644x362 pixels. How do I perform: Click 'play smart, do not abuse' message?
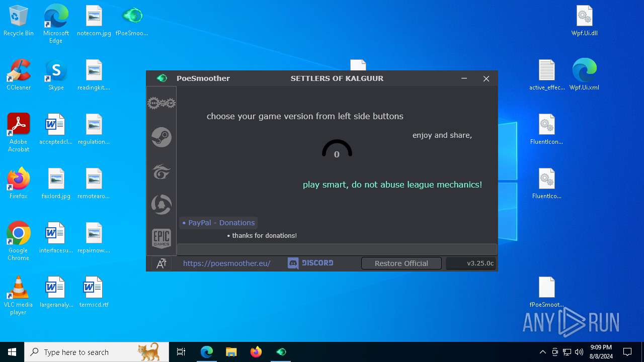point(392,185)
